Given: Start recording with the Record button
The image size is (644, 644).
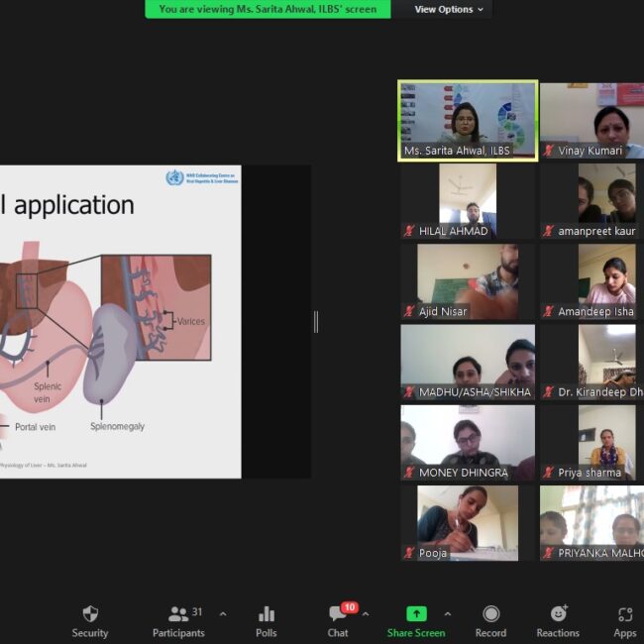Looking at the screenshot, I should pyautogui.click(x=490, y=614).
